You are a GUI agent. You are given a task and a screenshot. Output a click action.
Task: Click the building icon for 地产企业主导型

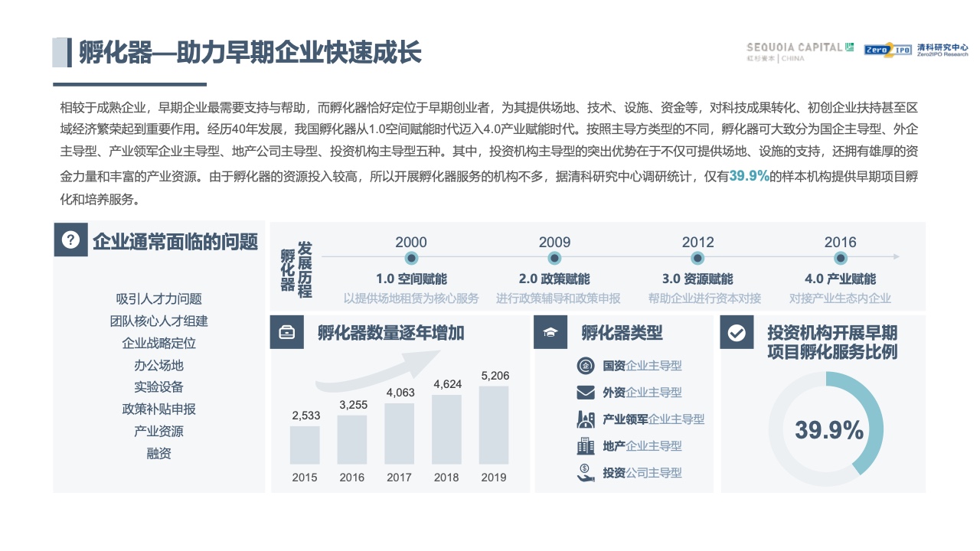(x=586, y=445)
